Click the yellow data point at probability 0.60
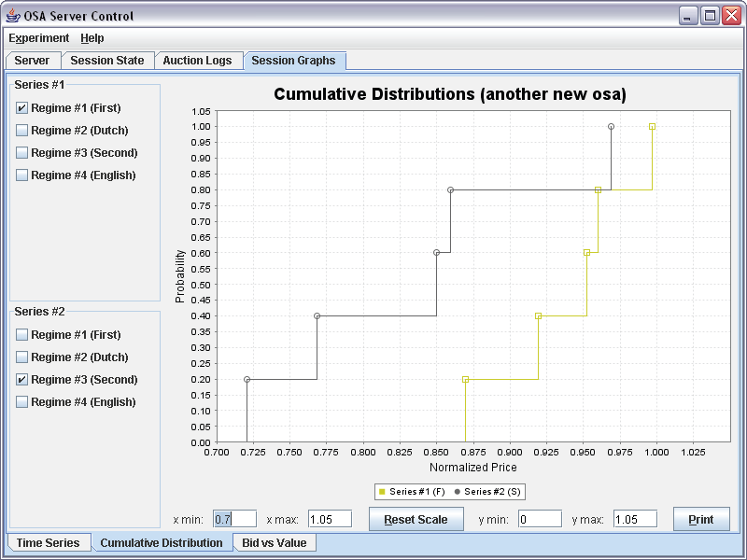Image resolution: width=747 pixels, height=560 pixels. click(587, 253)
